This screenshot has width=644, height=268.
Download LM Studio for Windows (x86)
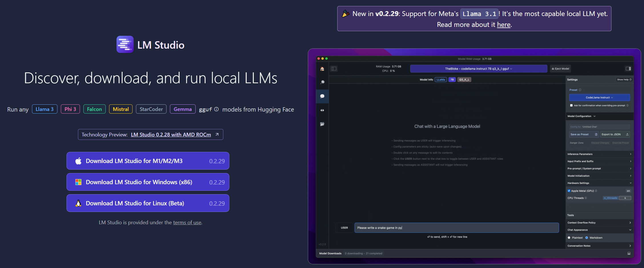148,182
